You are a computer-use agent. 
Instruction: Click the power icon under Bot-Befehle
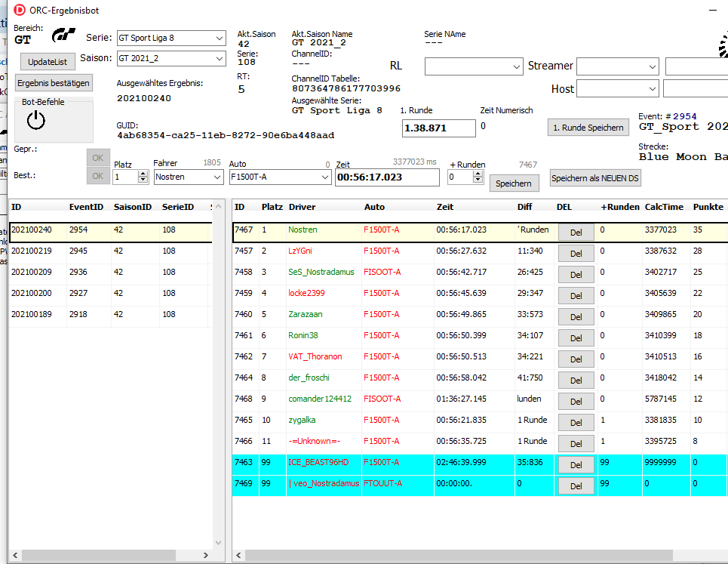coord(36,121)
